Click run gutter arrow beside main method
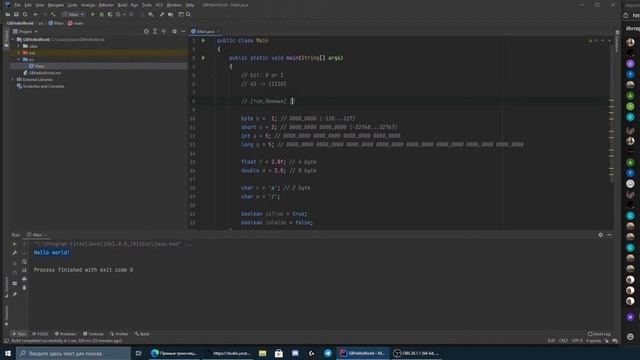Viewport: 640px width, 360px height. tap(203, 58)
